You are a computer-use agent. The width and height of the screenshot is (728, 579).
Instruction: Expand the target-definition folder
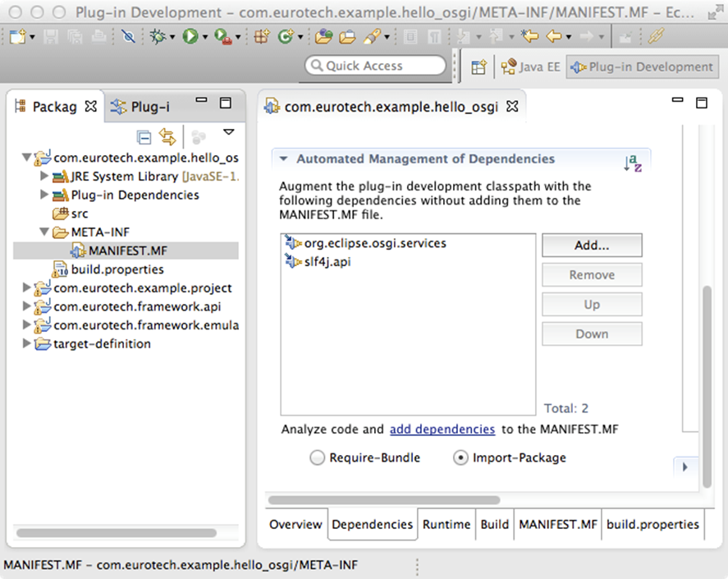click(27, 343)
